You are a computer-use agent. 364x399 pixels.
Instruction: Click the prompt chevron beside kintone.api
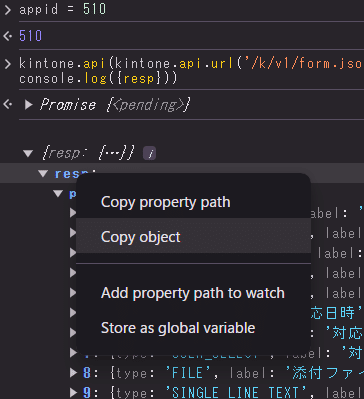point(7,64)
